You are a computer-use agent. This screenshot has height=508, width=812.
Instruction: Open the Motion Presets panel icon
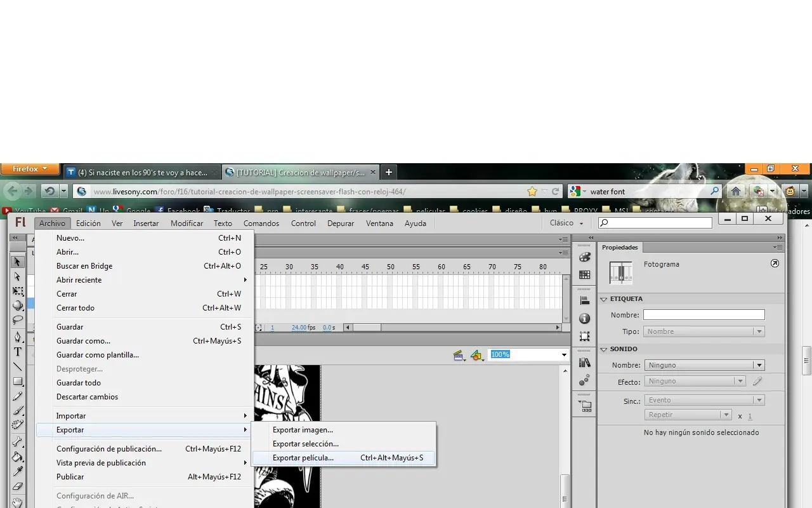(584, 380)
